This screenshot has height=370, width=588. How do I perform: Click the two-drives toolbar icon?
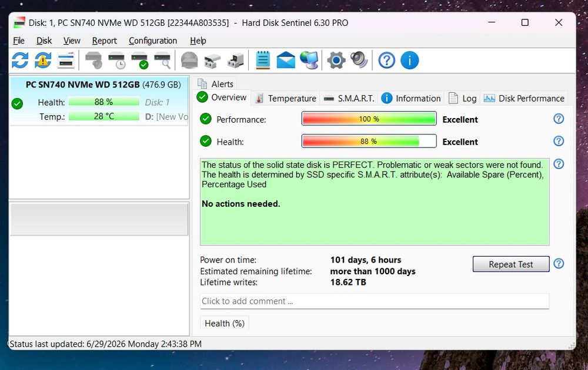tap(212, 61)
